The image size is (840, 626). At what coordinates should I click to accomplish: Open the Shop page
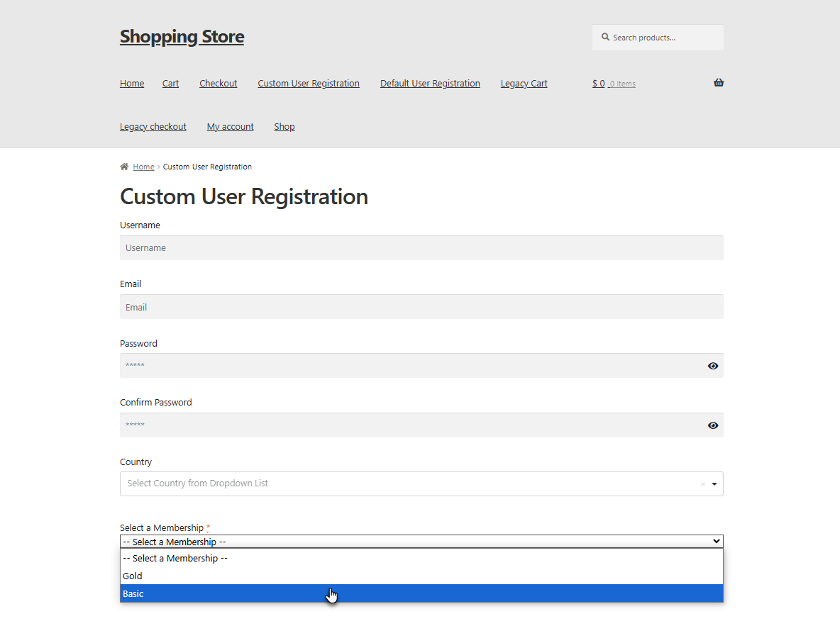click(x=284, y=126)
